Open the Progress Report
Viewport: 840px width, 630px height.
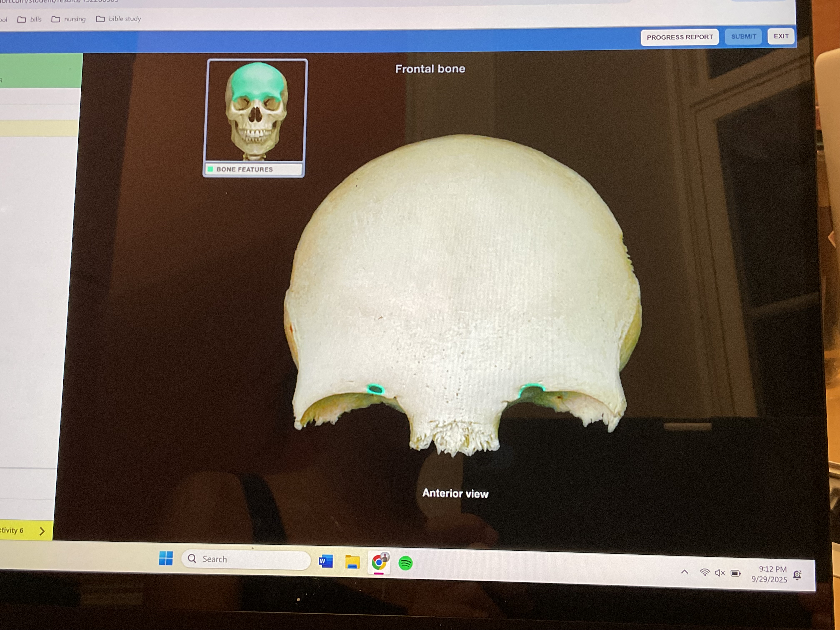click(x=679, y=37)
